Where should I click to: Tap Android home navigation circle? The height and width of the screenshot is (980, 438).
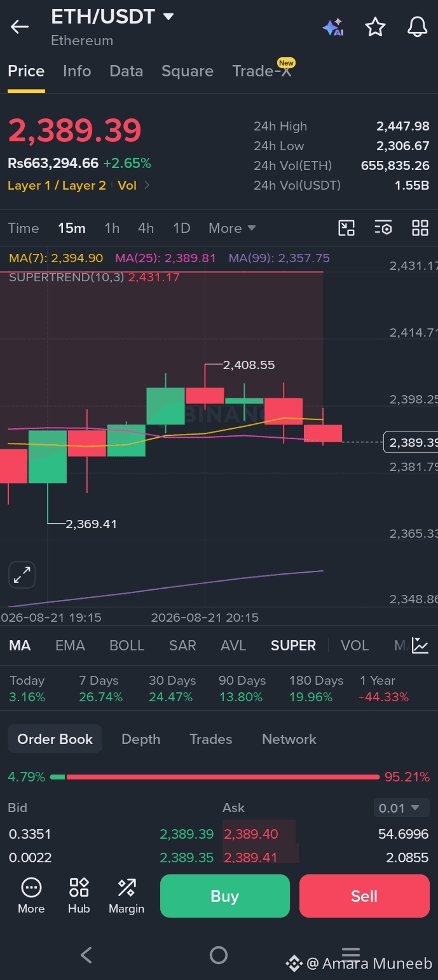coord(219,955)
